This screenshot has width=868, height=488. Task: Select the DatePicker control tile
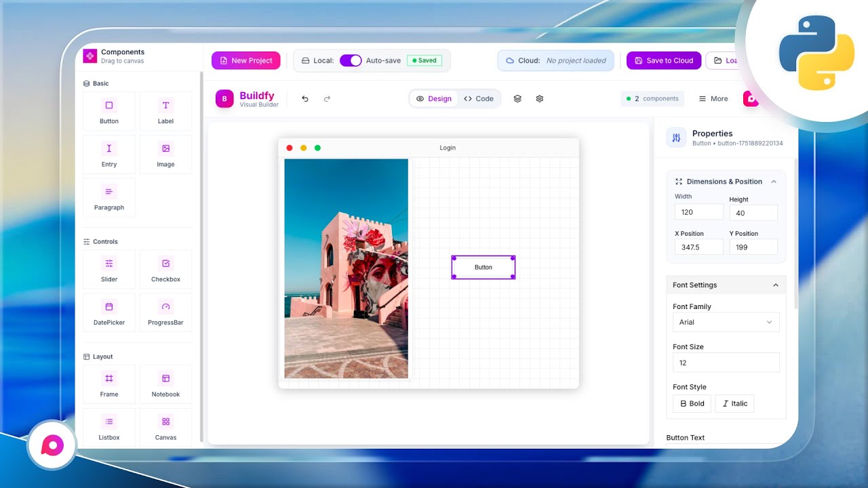click(x=109, y=313)
